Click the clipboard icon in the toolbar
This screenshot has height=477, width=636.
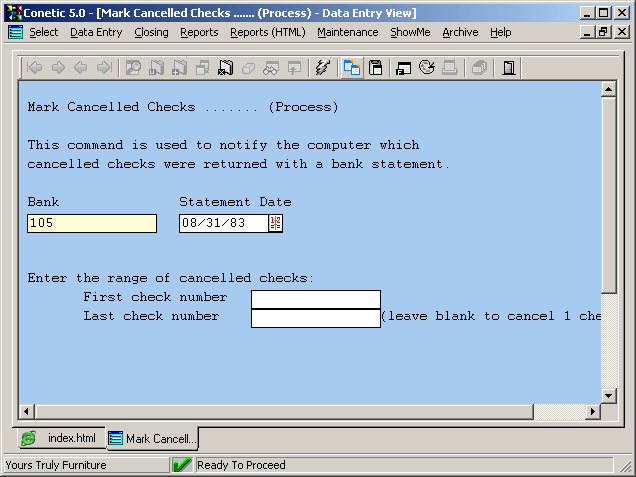(x=376, y=68)
